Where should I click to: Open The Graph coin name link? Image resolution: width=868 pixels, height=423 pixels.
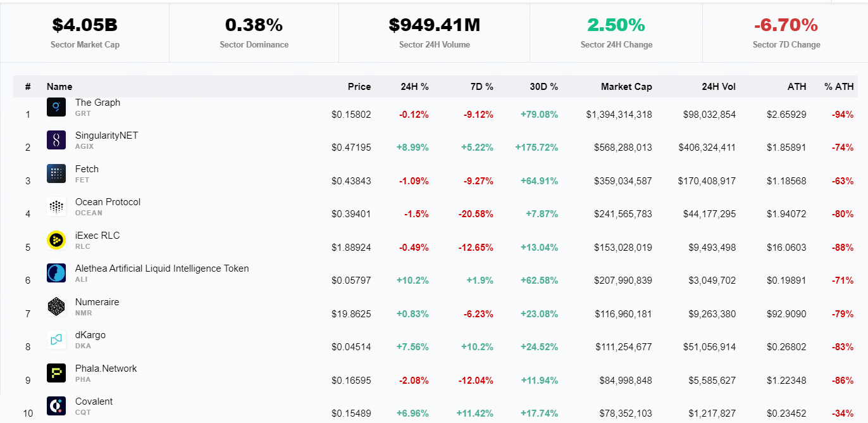pos(97,102)
